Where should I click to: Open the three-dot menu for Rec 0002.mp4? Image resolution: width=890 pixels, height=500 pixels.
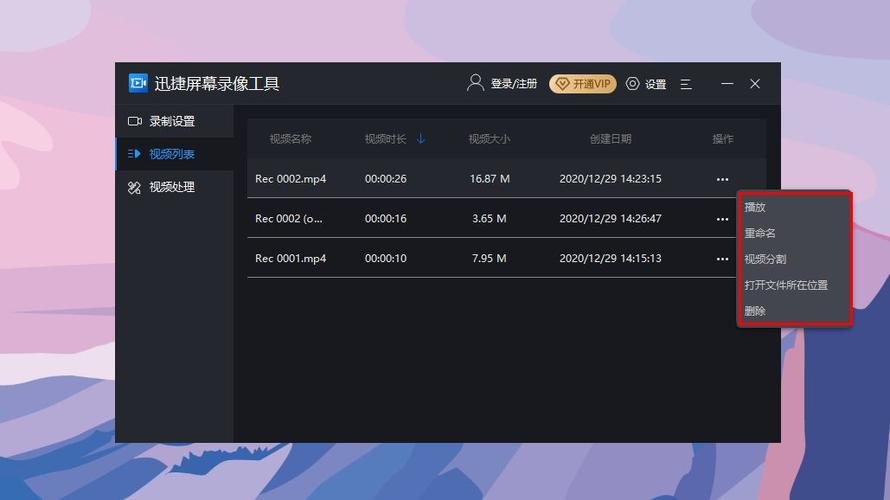click(x=722, y=179)
